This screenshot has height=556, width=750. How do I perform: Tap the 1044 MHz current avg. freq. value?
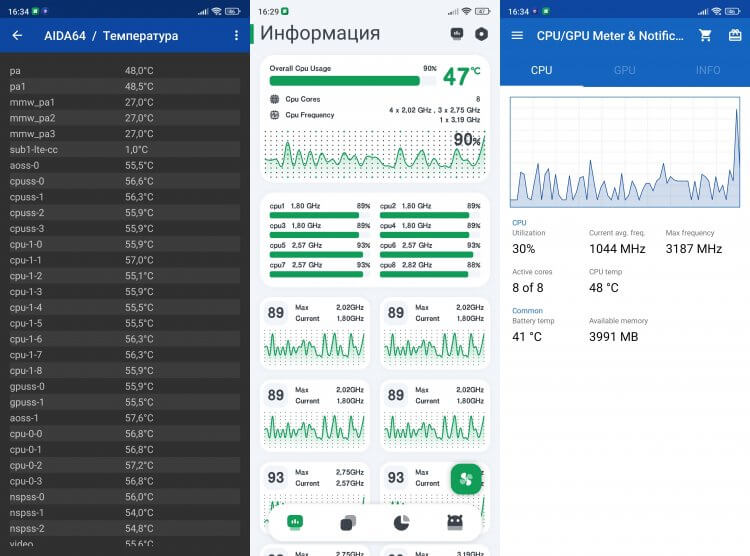617,249
